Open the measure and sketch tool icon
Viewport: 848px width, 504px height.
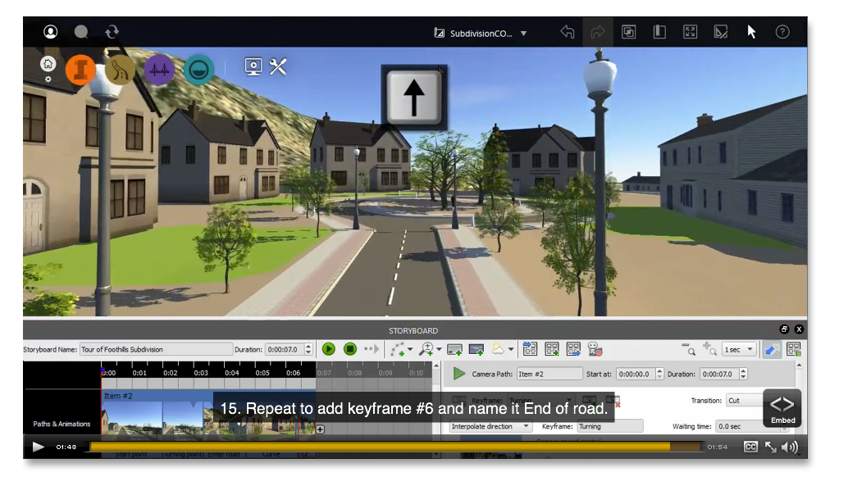[x=721, y=32]
